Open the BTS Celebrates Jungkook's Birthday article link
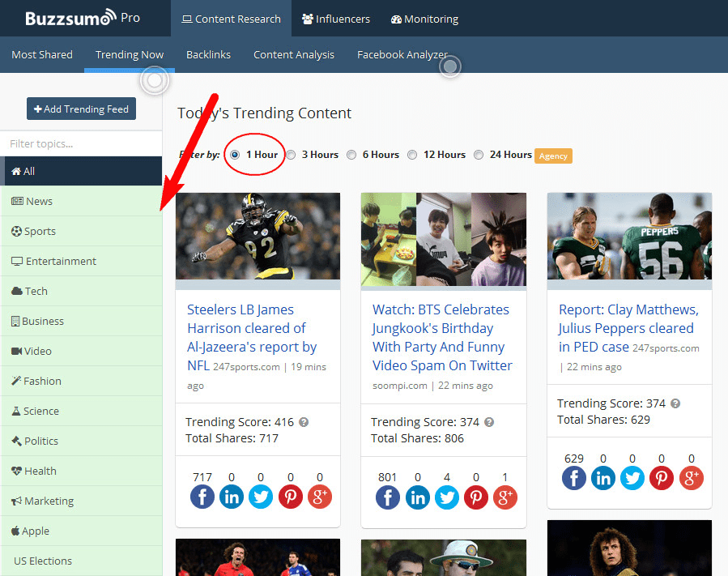 (442, 338)
